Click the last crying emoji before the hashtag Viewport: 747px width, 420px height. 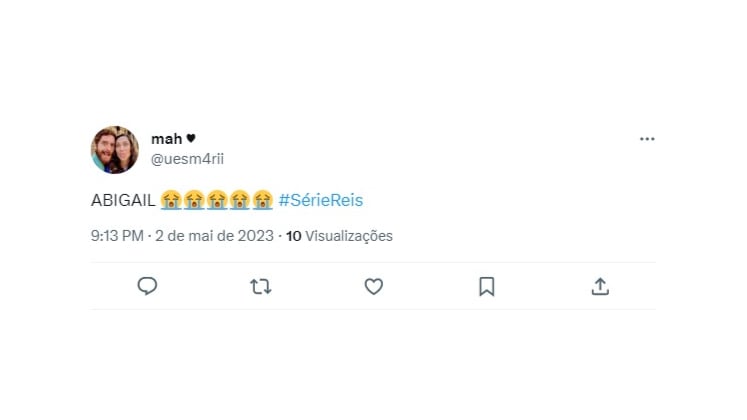click(x=263, y=200)
